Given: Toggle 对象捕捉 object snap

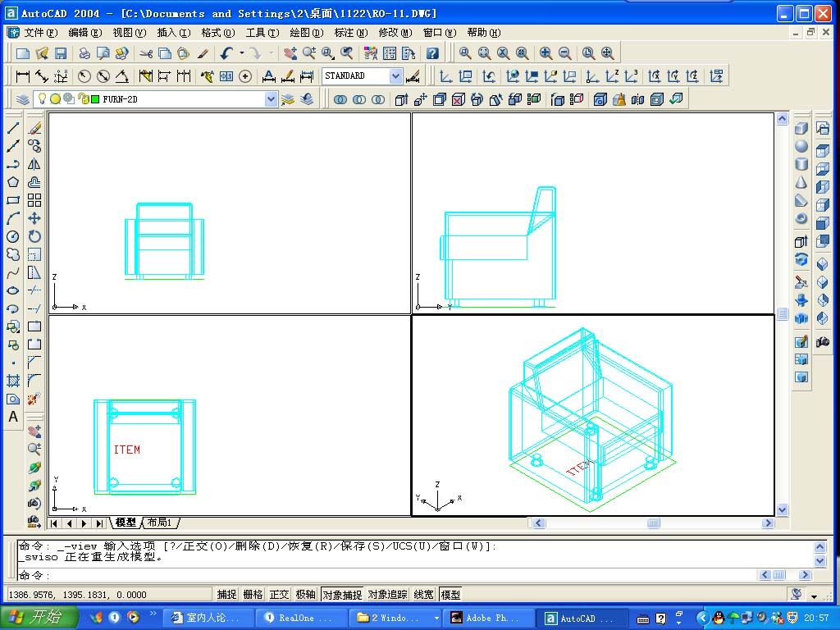Looking at the screenshot, I should click(342, 595).
